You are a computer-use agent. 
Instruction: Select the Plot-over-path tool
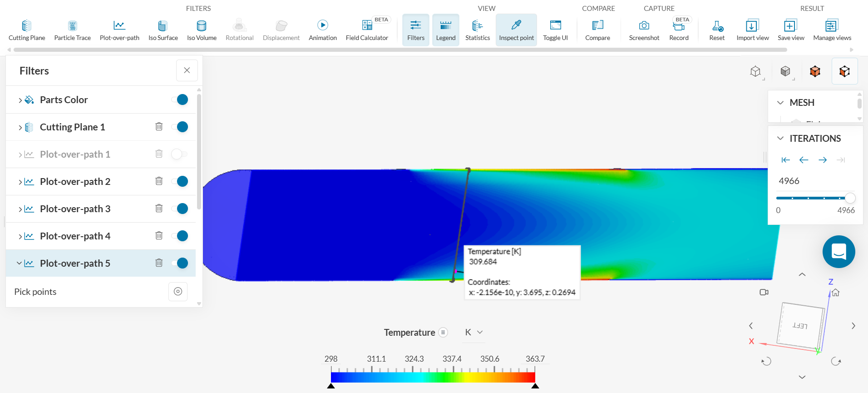coord(119,30)
